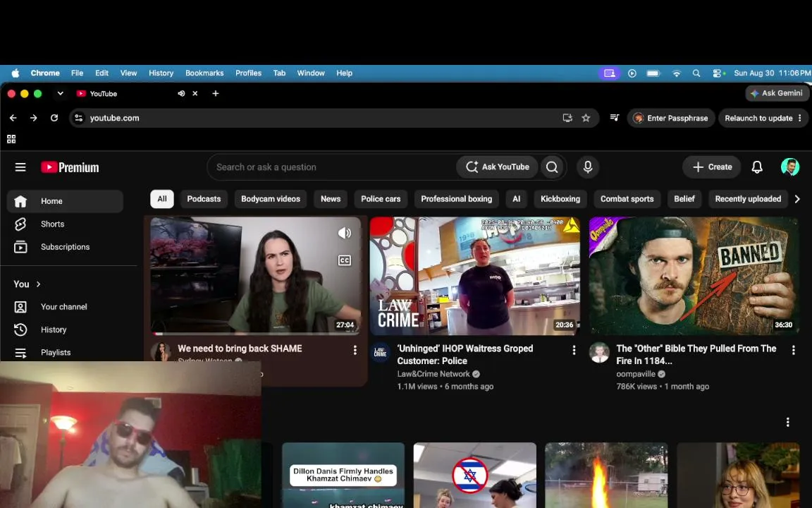Image resolution: width=812 pixels, height=508 pixels.
Task: Open options for bring back SHAME video
Action: pyautogui.click(x=355, y=351)
